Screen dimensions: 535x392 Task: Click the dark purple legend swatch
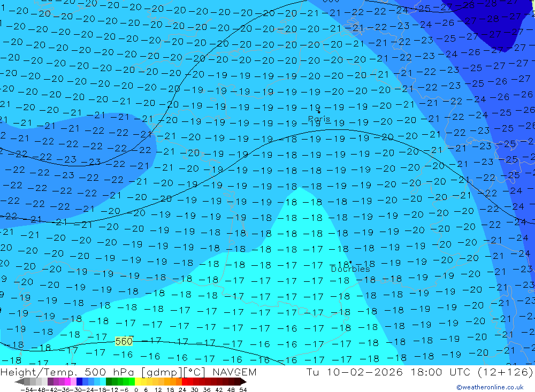(50, 381)
